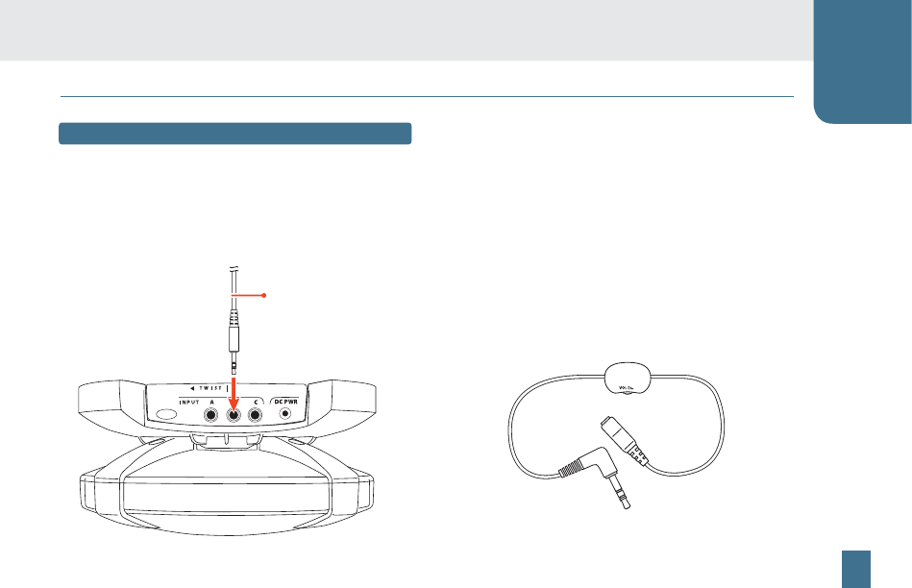Click the INPUT A audio jack
The image size is (912, 588).
(210, 415)
